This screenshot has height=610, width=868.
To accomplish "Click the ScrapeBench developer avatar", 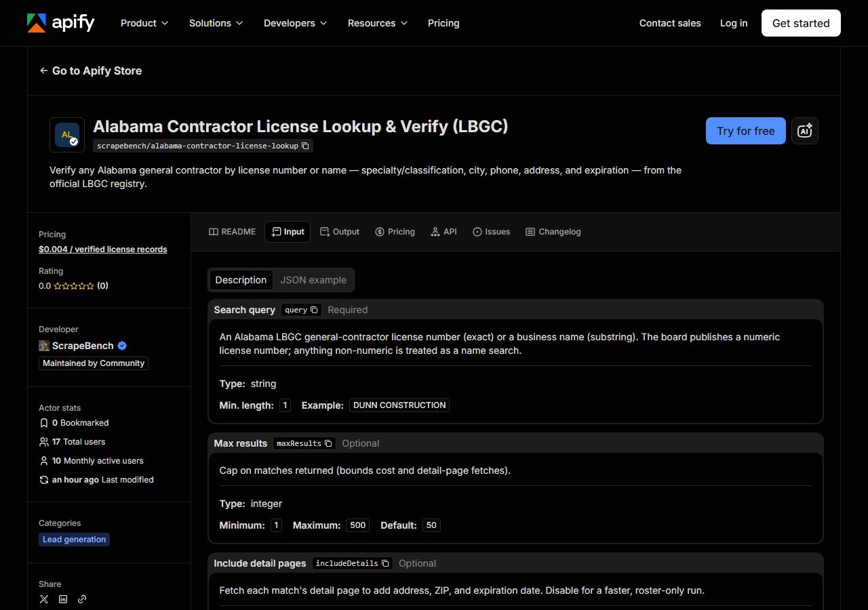I will click(x=44, y=346).
